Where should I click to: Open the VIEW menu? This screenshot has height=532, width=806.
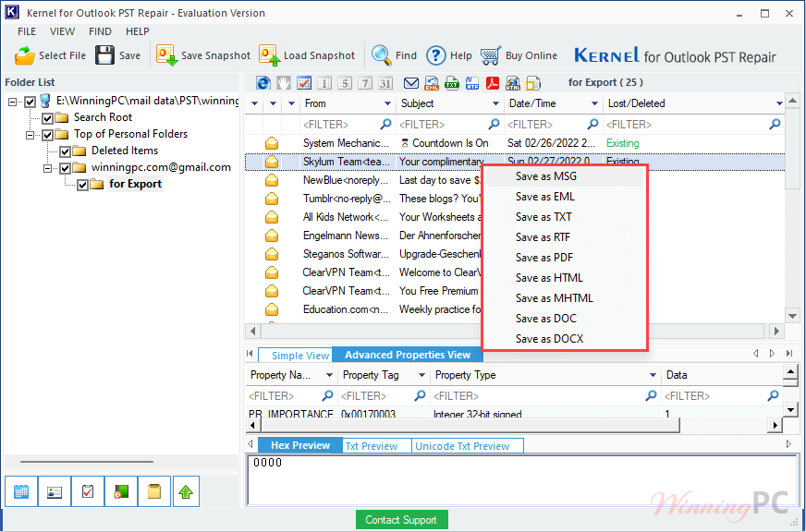tap(62, 31)
